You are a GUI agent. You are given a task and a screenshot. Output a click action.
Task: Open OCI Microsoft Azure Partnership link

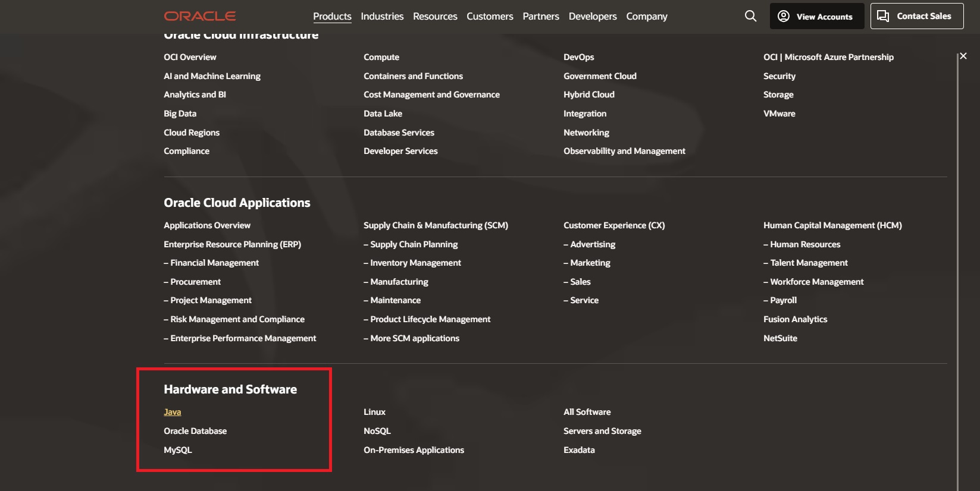click(828, 57)
